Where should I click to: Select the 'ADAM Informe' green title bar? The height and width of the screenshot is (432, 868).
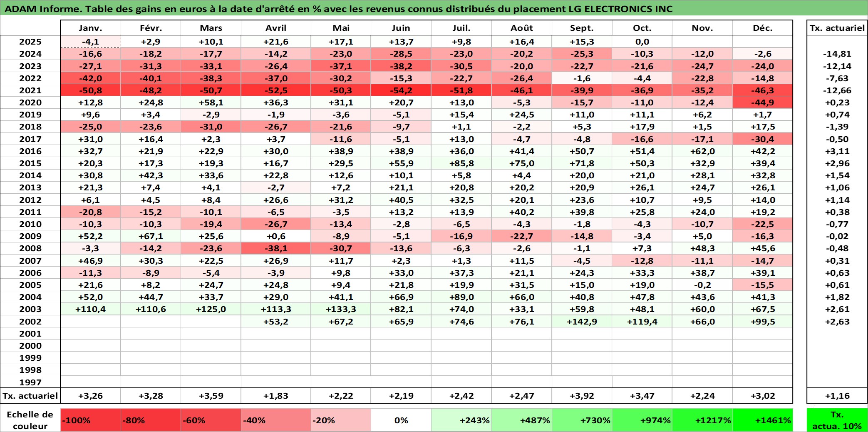click(434, 8)
